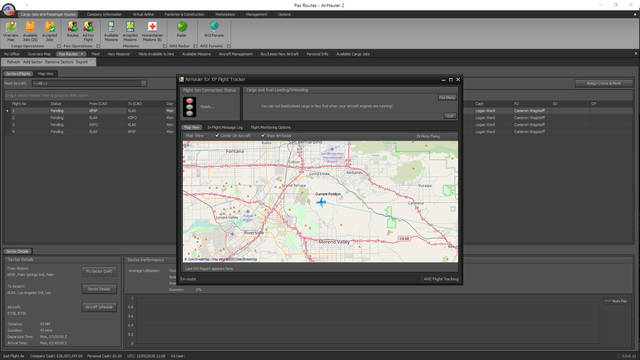Viewport: 640px width, 360px height.
Task: Open the Options ribbon tab
Action: coord(284,14)
